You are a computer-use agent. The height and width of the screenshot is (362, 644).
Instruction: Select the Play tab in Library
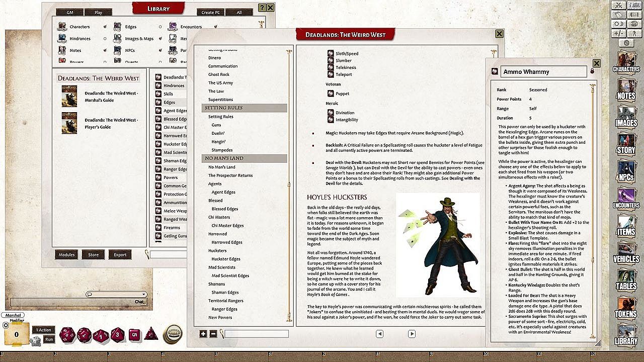[99, 12]
